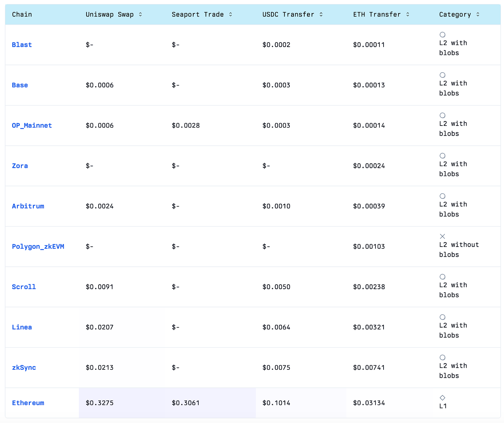Select OP_Mainnet ETH Transfer value $0.00014
This screenshot has width=504, height=423.
369,126
